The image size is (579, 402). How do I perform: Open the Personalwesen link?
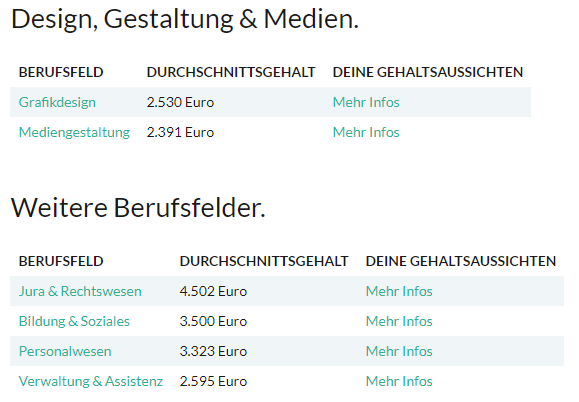pos(65,351)
